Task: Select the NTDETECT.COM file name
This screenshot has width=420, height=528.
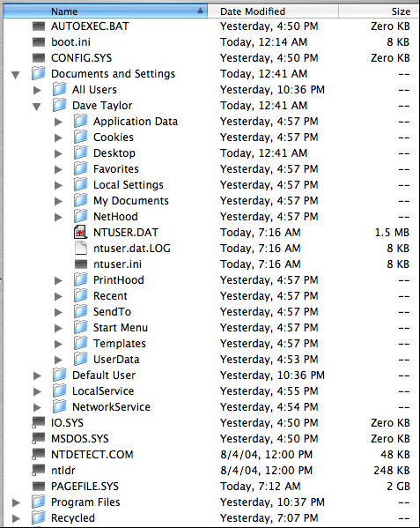Action: coord(92,455)
